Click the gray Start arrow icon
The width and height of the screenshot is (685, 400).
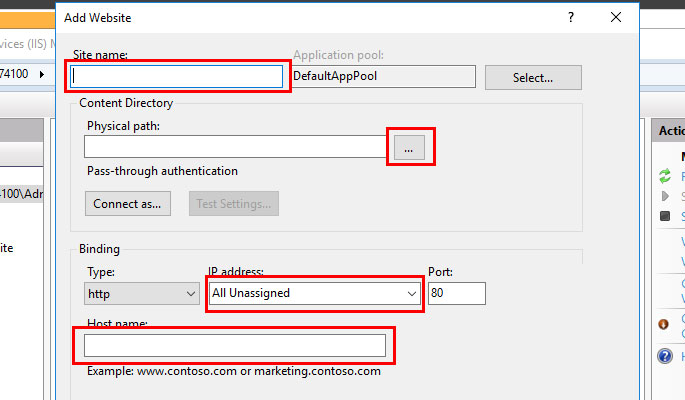(x=665, y=196)
